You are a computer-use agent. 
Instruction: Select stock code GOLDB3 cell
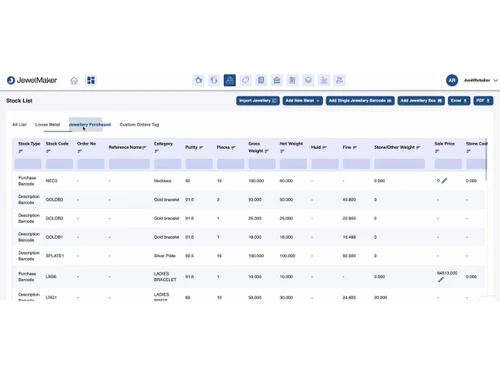click(54, 199)
